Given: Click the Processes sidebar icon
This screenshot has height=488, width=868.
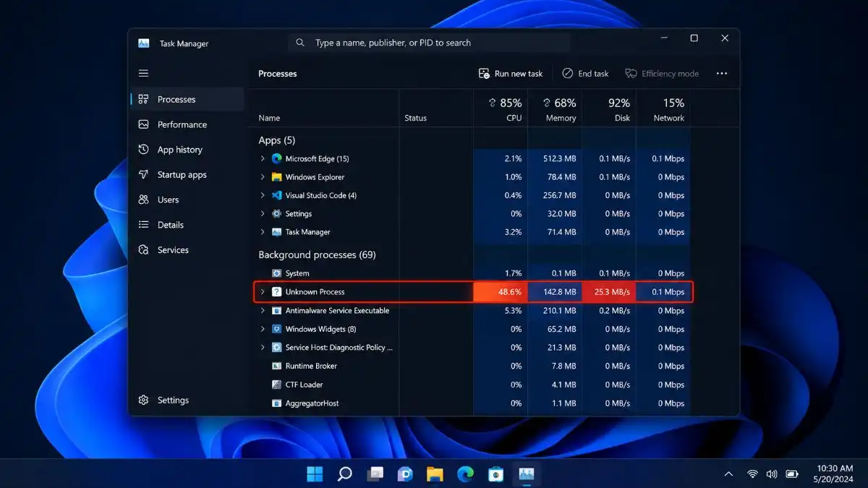Looking at the screenshot, I should [143, 99].
